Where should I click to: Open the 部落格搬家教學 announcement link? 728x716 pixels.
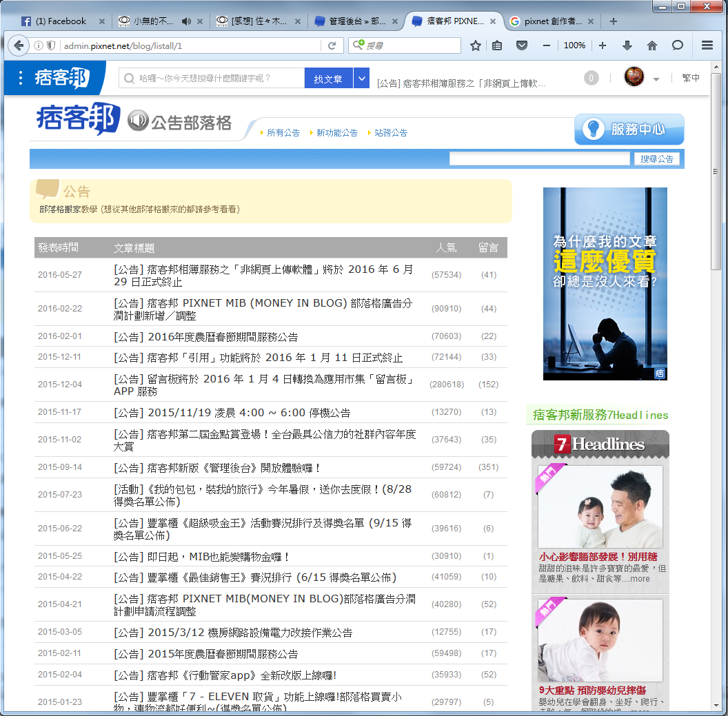140,209
